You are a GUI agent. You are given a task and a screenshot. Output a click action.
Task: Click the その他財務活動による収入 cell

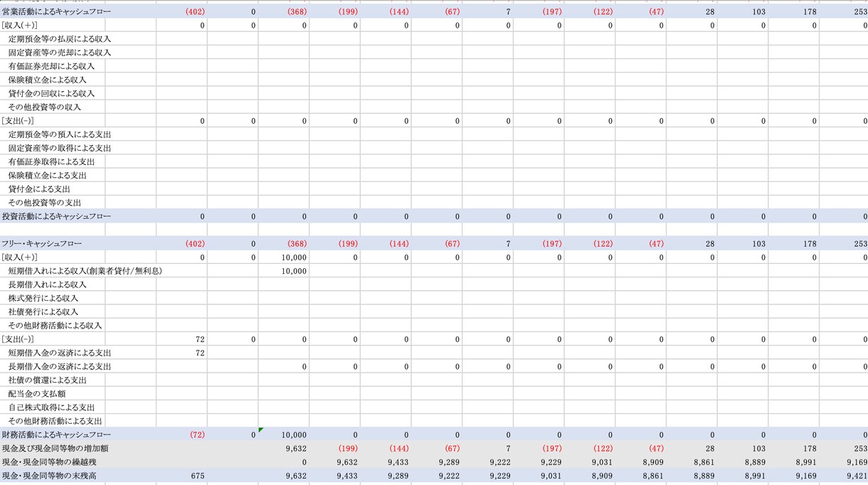click(55, 325)
